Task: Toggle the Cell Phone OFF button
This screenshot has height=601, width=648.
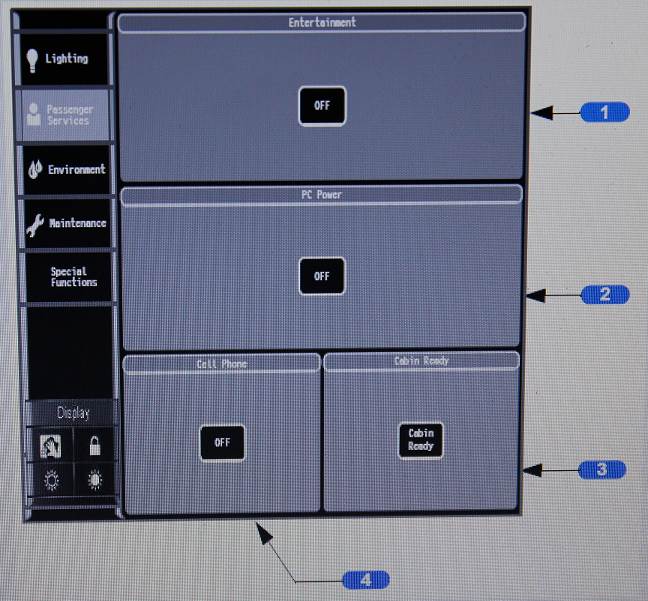Action: pyautogui.click(x=222, y=443)
